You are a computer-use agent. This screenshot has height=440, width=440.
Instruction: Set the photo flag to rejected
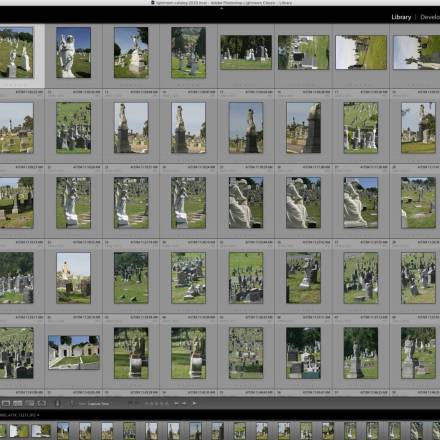click(x=137, y=403)
